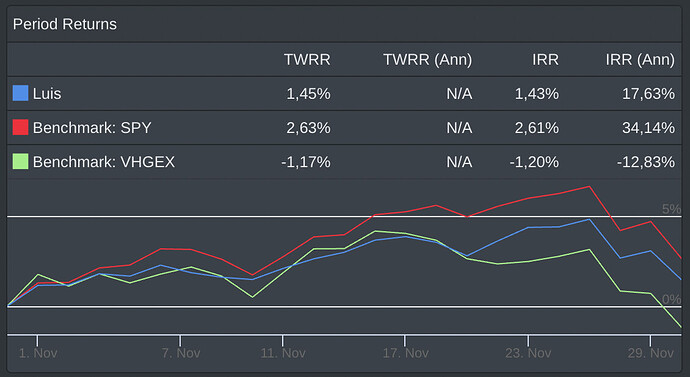Click the 1. Nov axis tick
Screen dimensions: 690x377
click(38, 353)
